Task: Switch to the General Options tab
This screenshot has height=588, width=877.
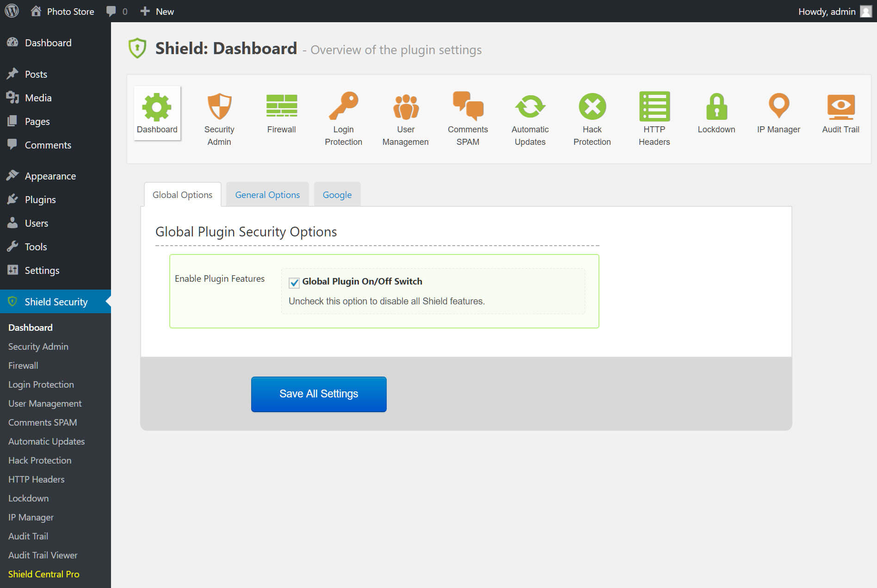Action: [267, 195]
